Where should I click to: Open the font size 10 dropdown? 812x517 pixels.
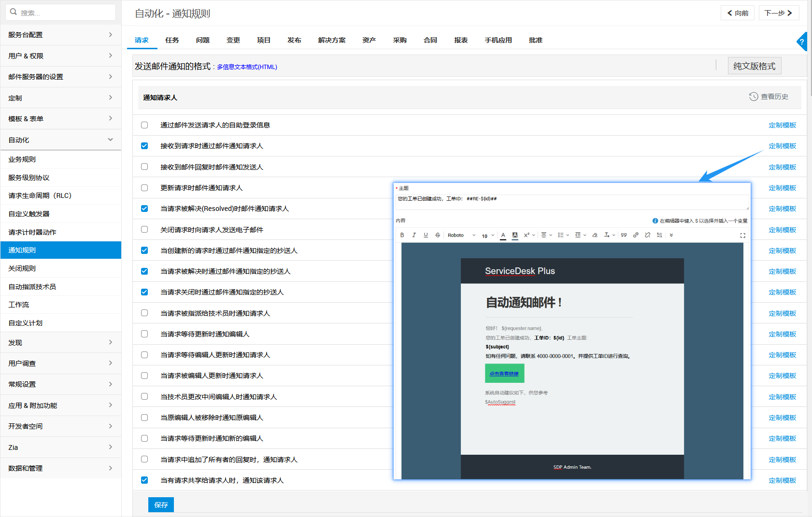tap(488, 236)
